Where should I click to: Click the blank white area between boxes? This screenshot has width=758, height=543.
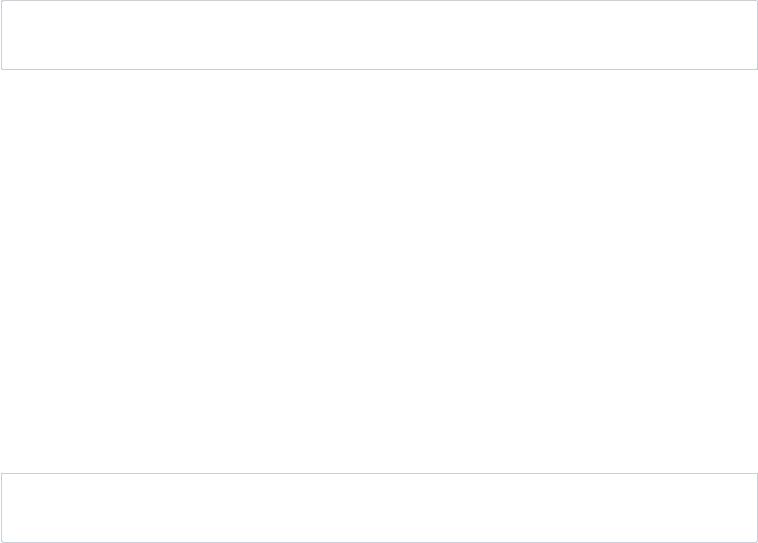click(x=379, y=271)
